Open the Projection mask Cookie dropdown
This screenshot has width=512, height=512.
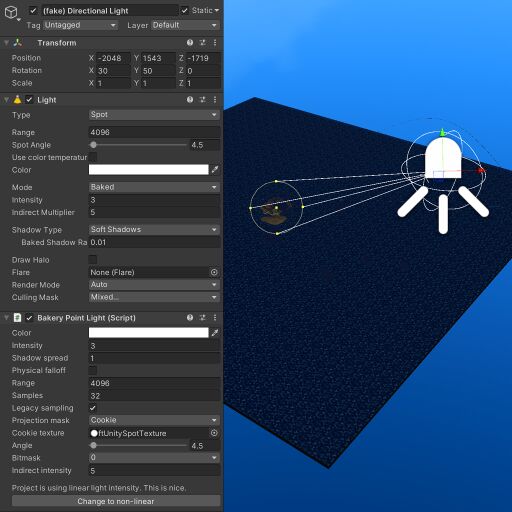coord(154,420)
